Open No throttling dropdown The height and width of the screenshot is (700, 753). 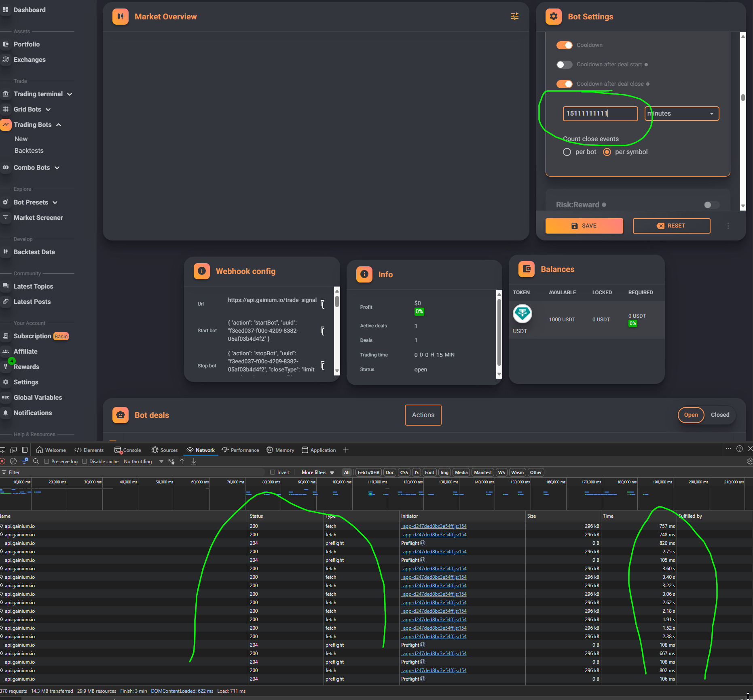point(144,461)
